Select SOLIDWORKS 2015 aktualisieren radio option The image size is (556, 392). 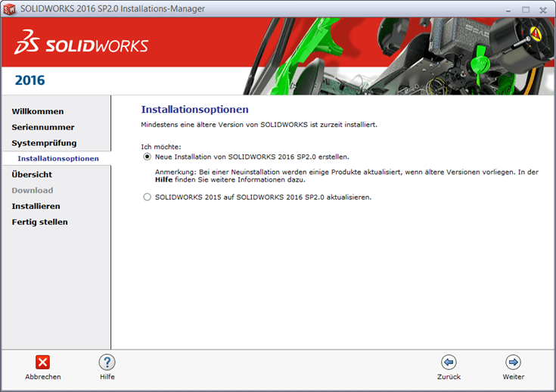click(x=148, y=197)
